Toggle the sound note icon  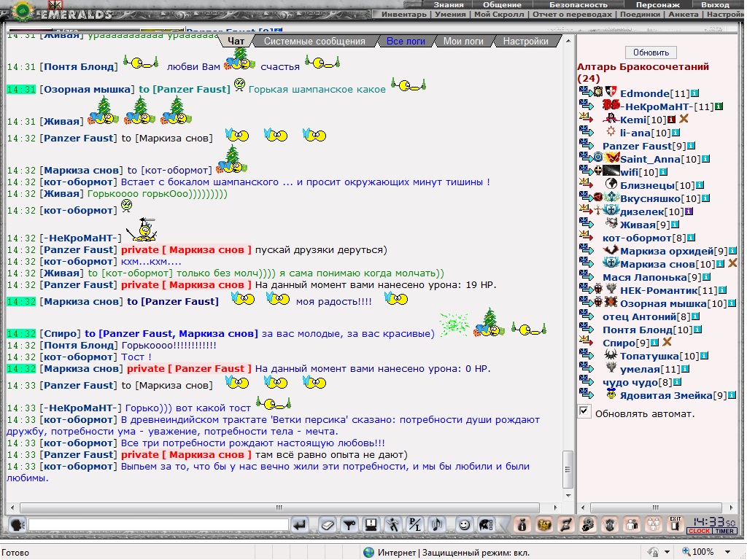click(x=437, y=525)
